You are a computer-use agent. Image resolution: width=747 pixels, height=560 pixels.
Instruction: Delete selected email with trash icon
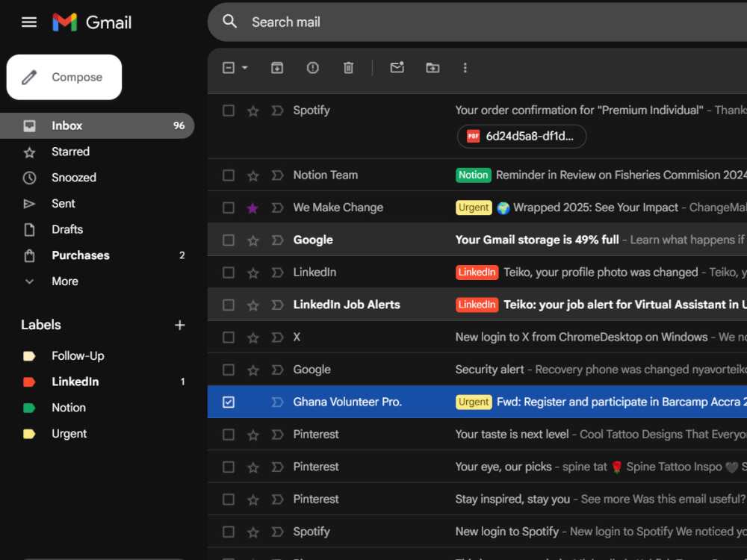pos(348,68)
